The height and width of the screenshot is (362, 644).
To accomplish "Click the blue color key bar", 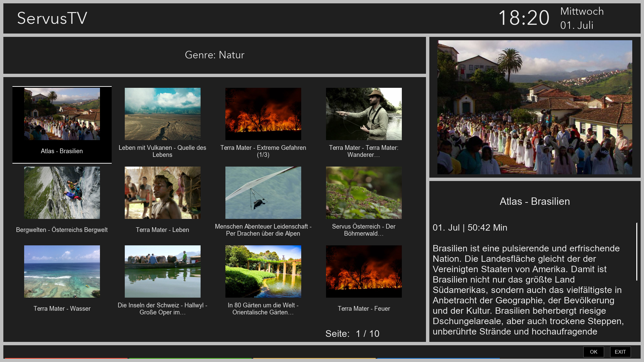I will (438, 358).
